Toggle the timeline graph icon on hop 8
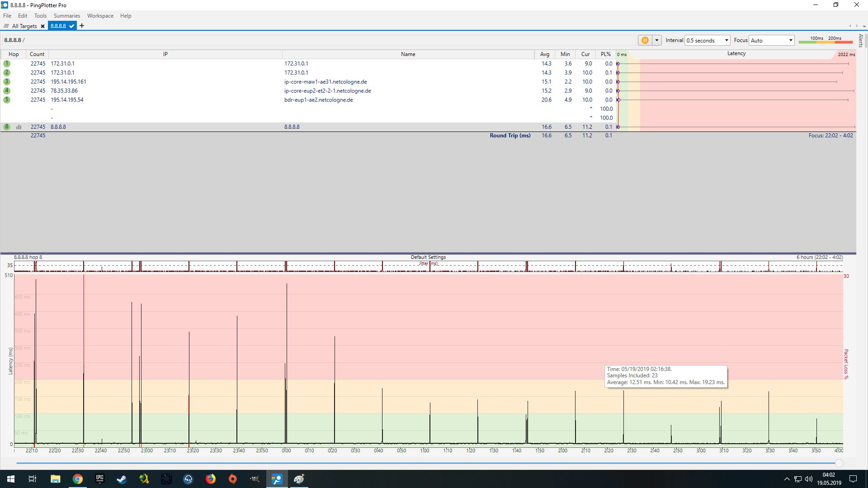Viewport: 868px width, 488px height. click(19, 127)
